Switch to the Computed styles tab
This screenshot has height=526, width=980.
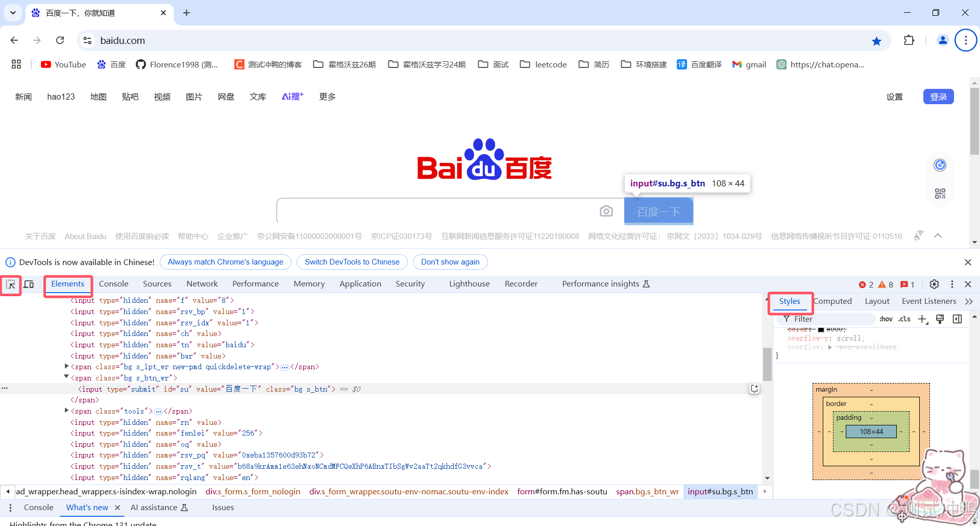tap(832, 301)
